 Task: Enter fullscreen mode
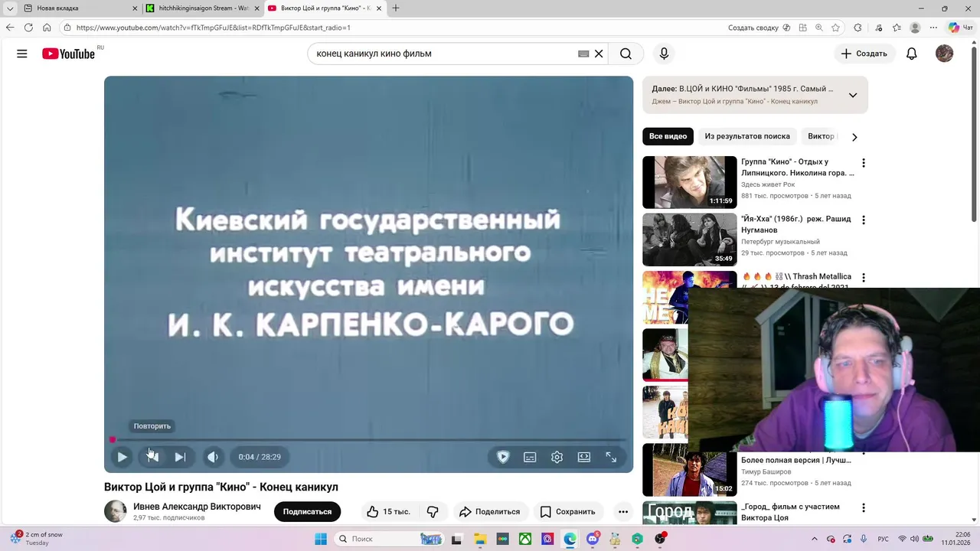point(611,457)
